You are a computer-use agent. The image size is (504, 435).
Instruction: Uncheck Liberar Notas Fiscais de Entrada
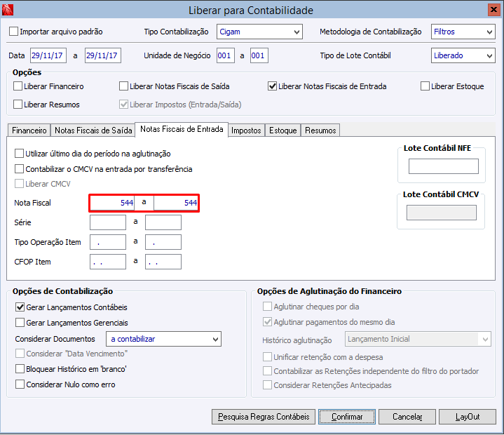point(272,86)
